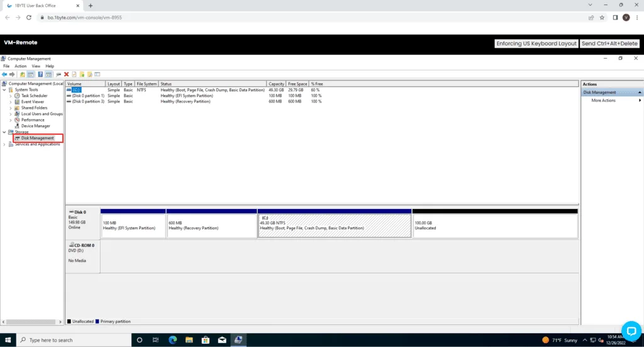Open Task Scheduler in the tree

[34, 96]
